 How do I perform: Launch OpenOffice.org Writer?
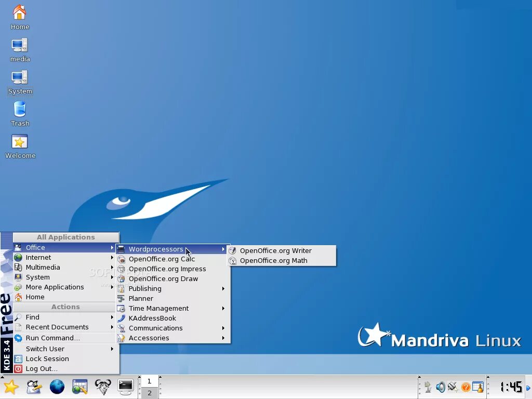pos(282,251)
